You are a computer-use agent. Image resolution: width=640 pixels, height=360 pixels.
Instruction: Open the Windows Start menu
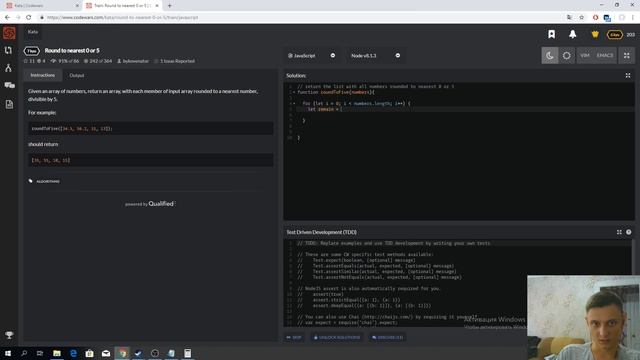(8, 353)
